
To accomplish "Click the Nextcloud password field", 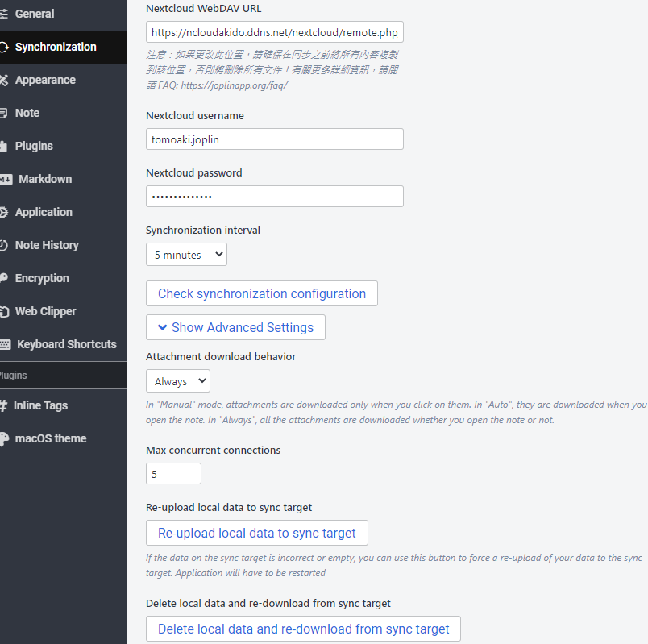I will [274, 196].
